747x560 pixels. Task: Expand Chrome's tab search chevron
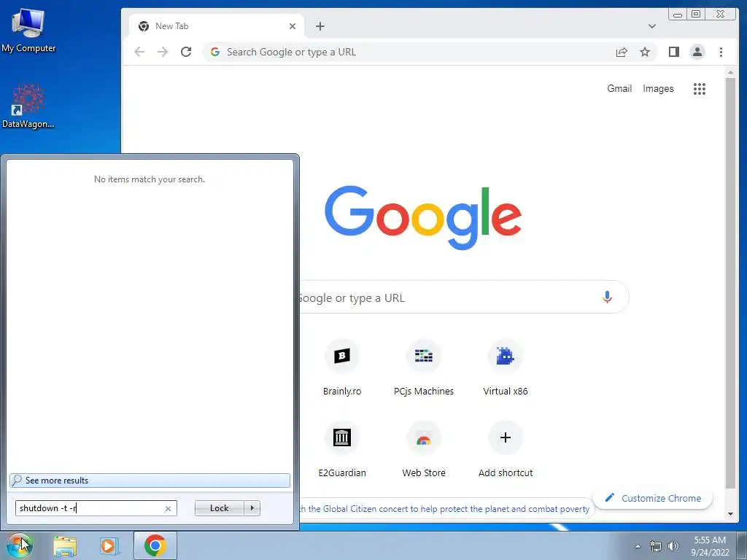point(651,26)
